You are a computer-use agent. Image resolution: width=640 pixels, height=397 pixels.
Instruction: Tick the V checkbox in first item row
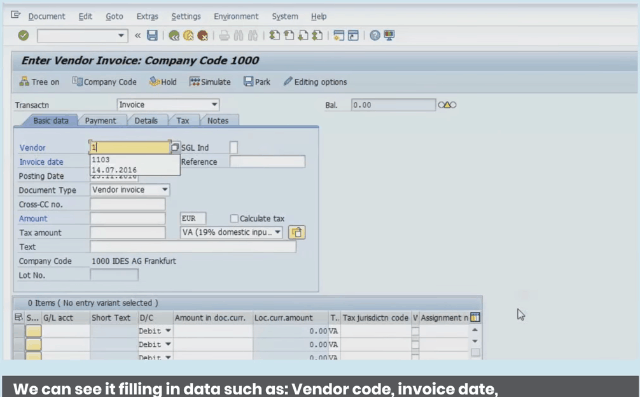415,331
